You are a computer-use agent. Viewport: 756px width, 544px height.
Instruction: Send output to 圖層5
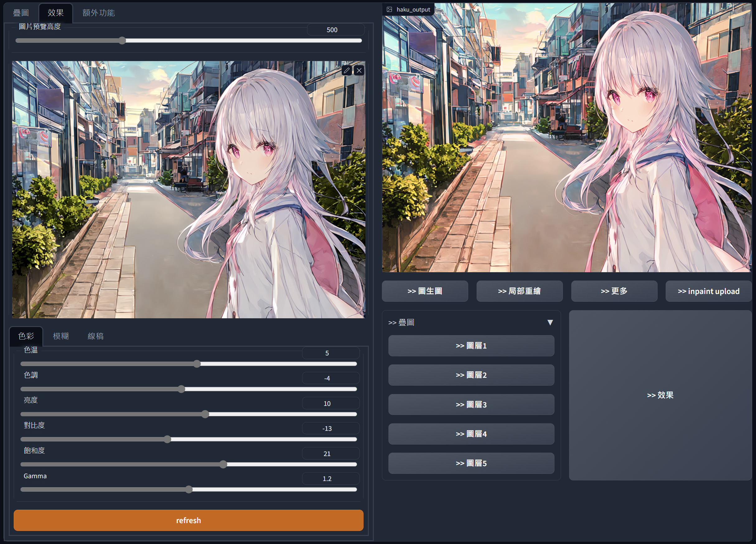(471, 463)
